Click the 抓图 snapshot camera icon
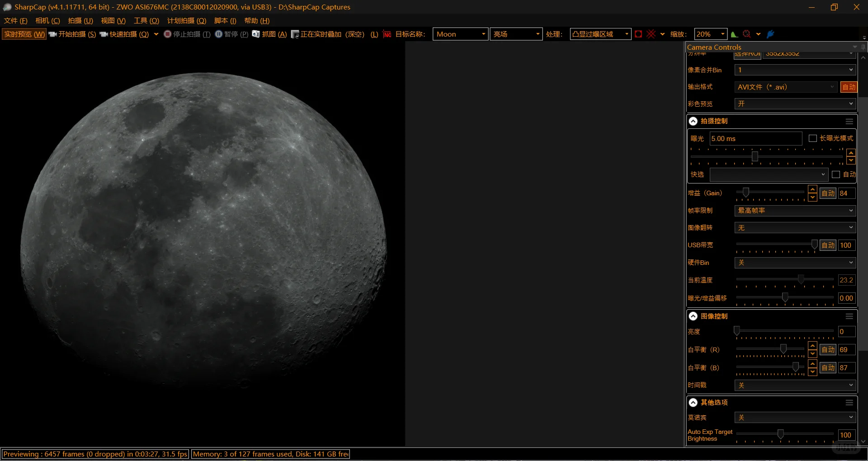 click(256, 34)
